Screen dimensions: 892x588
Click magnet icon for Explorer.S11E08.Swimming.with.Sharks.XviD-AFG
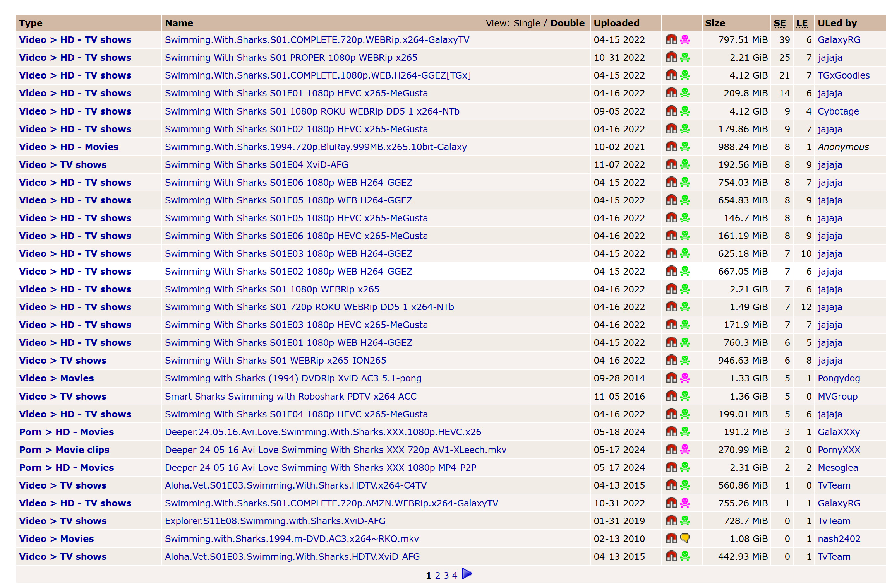[671, 521]
